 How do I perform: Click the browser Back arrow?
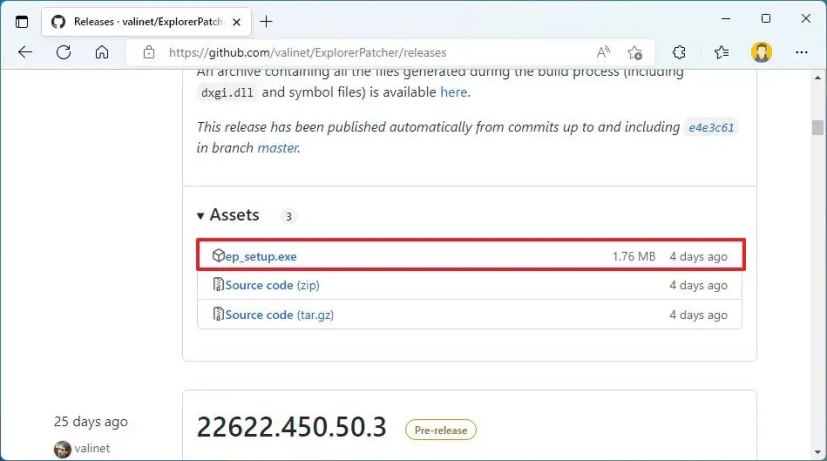coord(25,52)
